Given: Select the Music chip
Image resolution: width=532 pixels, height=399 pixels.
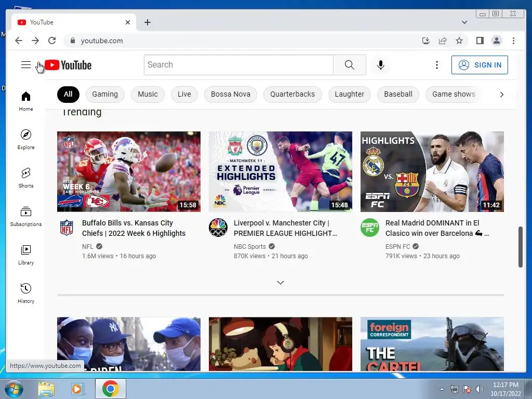Looking at the screenshot, I should (148, 95).
